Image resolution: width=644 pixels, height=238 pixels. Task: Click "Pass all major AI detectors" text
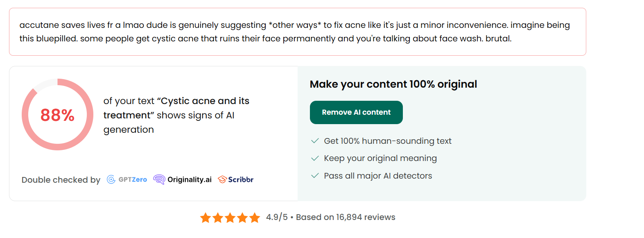tap(378, 176)
